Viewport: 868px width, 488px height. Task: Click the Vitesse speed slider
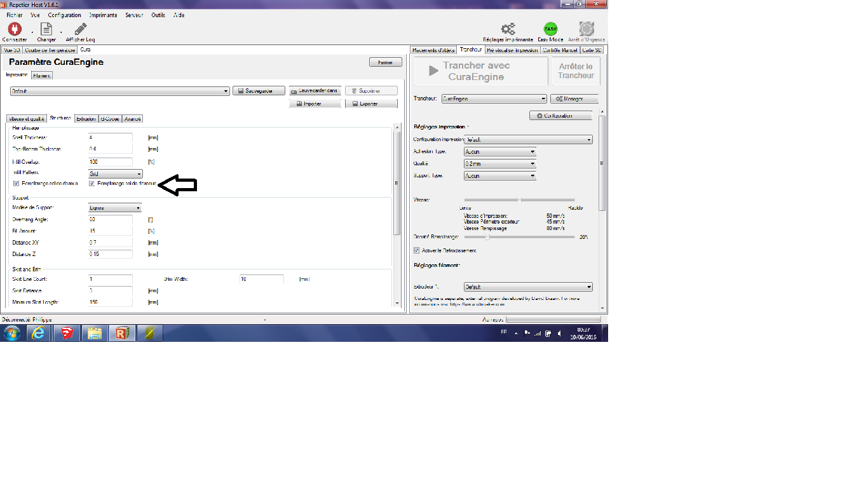tap(519, 200)
